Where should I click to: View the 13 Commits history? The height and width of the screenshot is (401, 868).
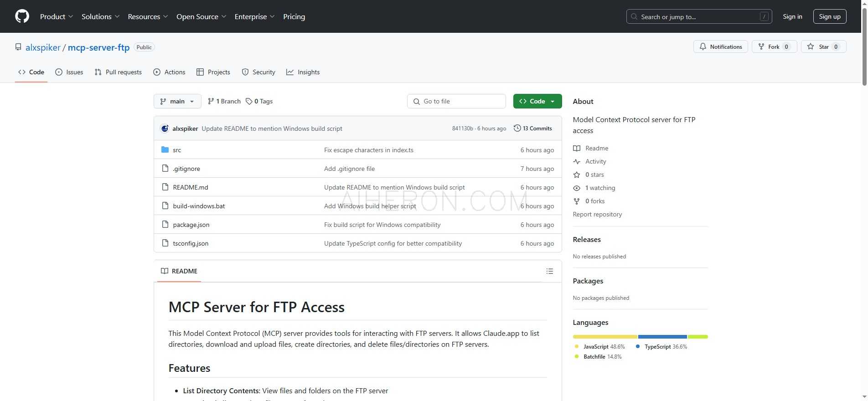tap(533, 129)
